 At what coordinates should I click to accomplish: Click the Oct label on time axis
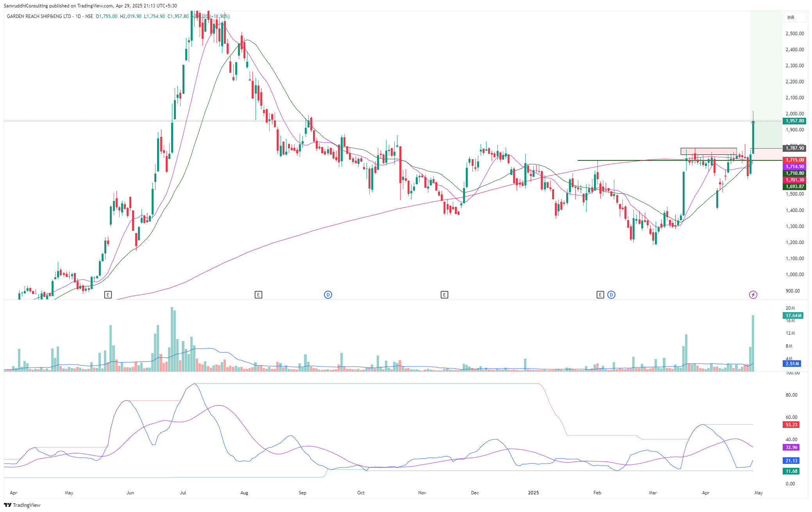point(361,493)
